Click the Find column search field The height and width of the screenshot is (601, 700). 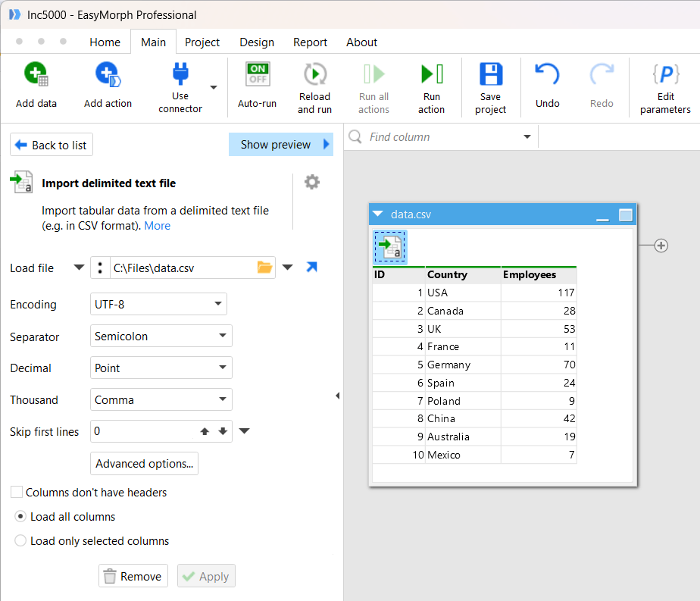442,136
